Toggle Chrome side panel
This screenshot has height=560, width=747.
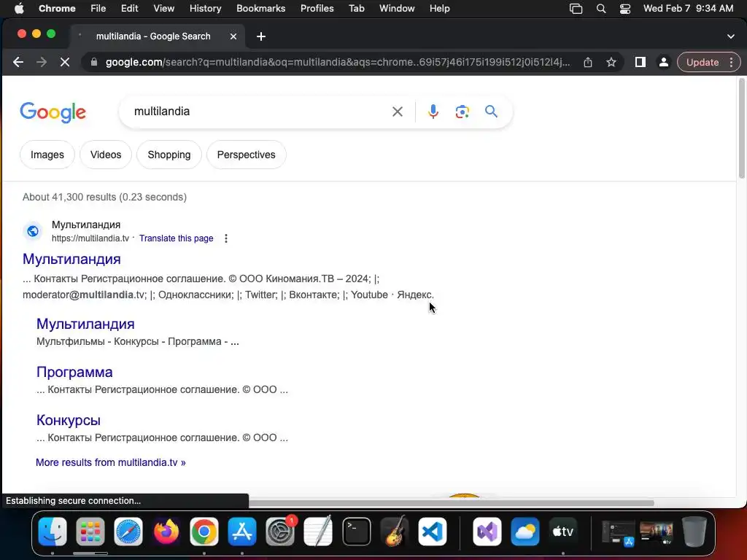click(640, 63)
